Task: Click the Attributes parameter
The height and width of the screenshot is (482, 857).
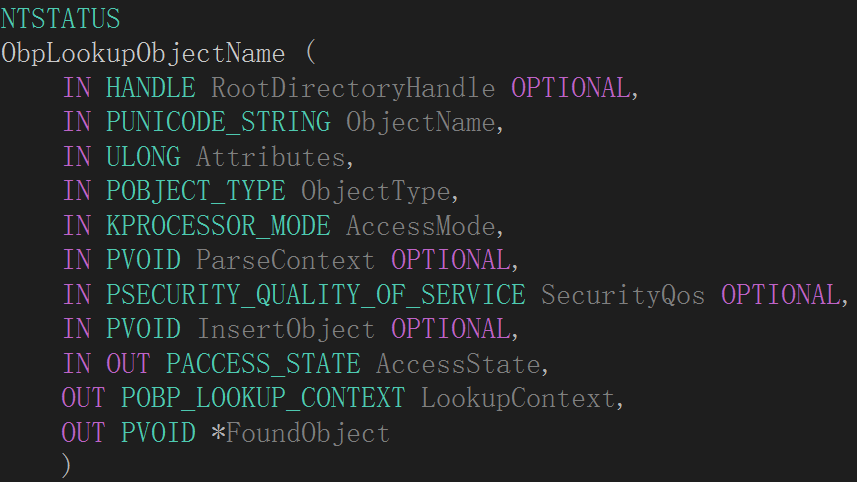Action: click(271, 157)
